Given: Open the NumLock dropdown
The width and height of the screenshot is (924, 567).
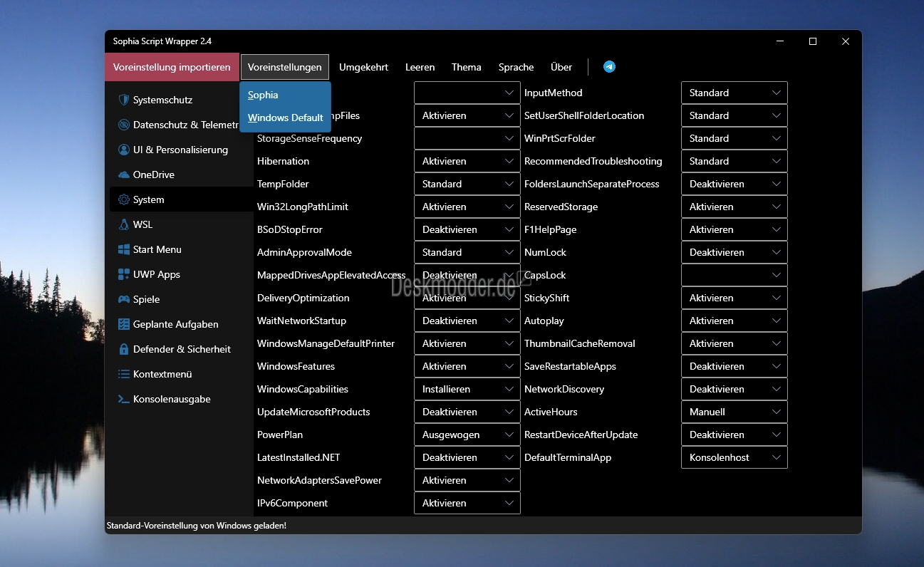Looking at the screenshot, I should point(734,252).
